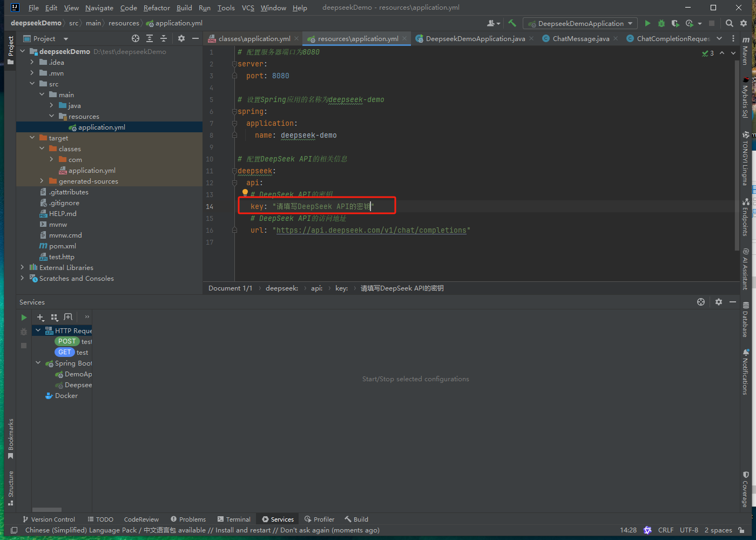Screen dimensions: 756x540
Task: Open Project view selector dropdown
Action: [46, 38]
